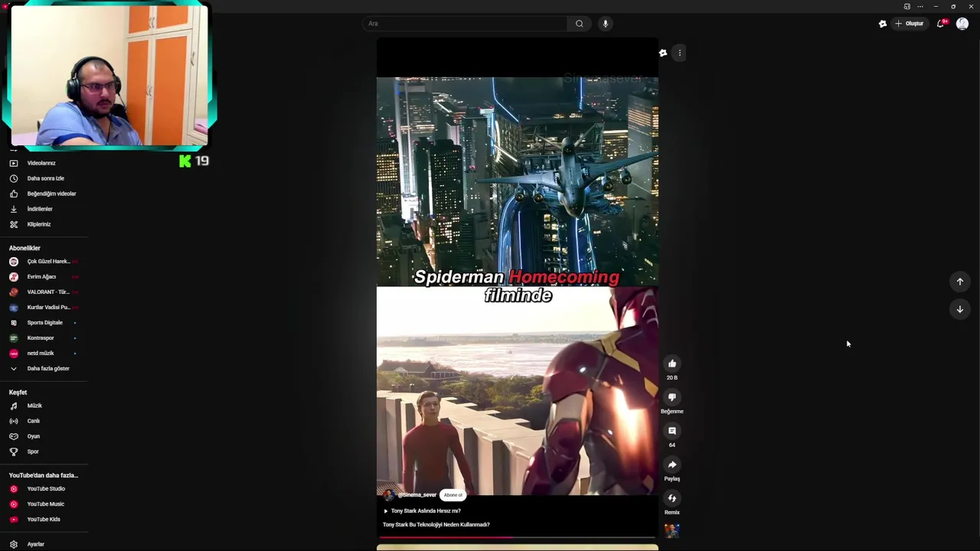Open the sound thumbnail below Remix
980x551 pixels.
[671, 530]
